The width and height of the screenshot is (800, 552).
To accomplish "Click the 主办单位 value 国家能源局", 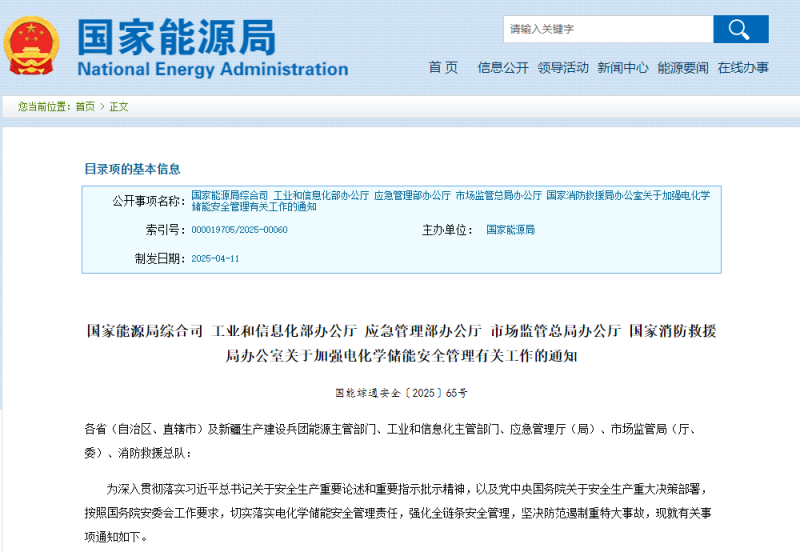I will (x=510, y=230).
